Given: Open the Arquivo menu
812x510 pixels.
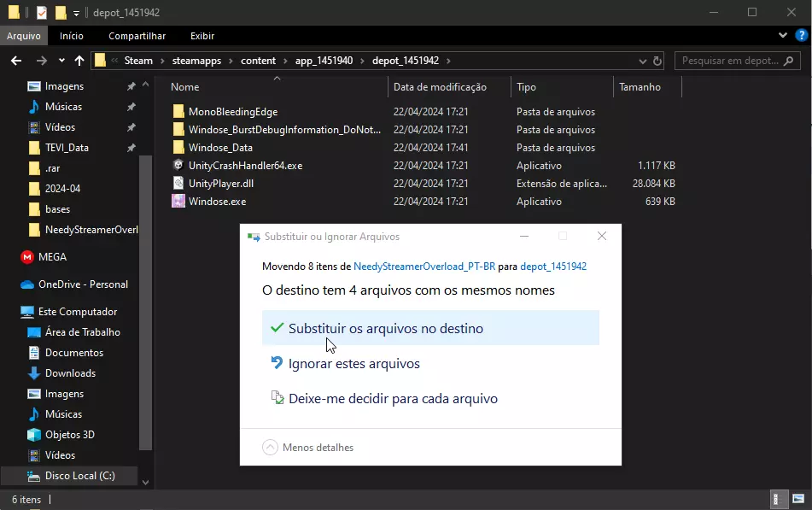Looking at the screenshot, I should click(x=24, y=36).
